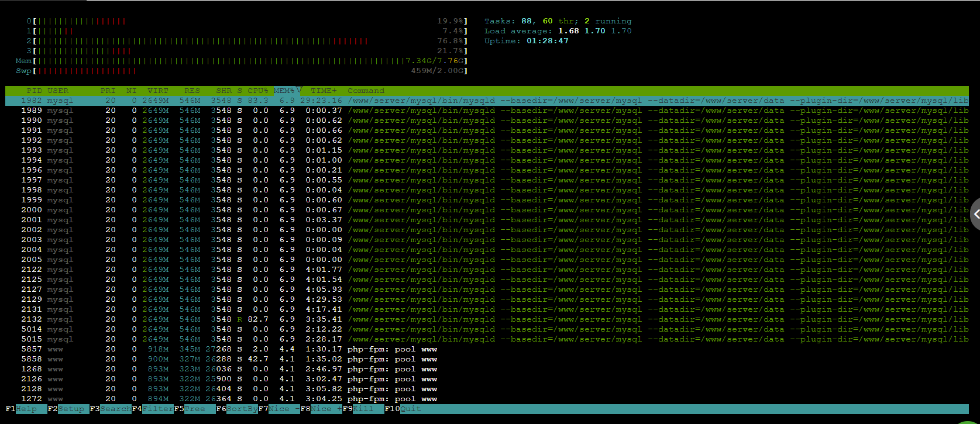Sort by the PID column header
Image resolution: width=980 pixels, height=424 pixels.
(x=34, y=91)
